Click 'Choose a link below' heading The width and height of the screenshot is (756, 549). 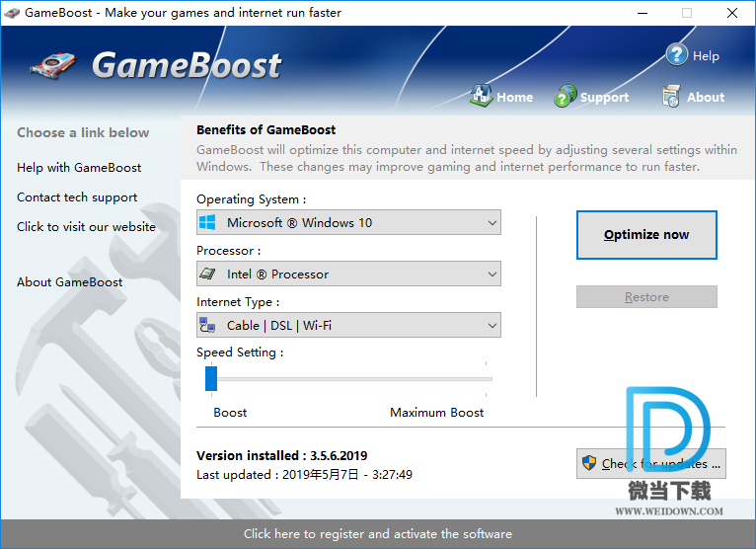pos(83,132)
